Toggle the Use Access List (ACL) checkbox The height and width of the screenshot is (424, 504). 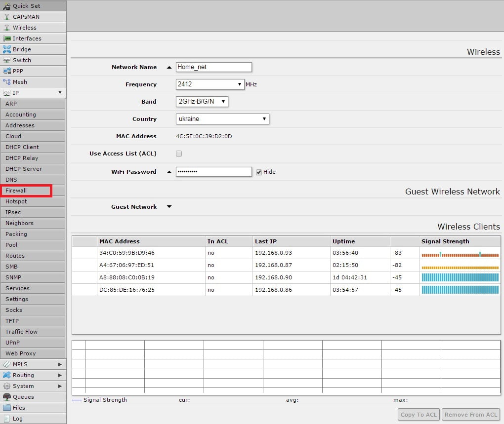(x=179, y=154)
